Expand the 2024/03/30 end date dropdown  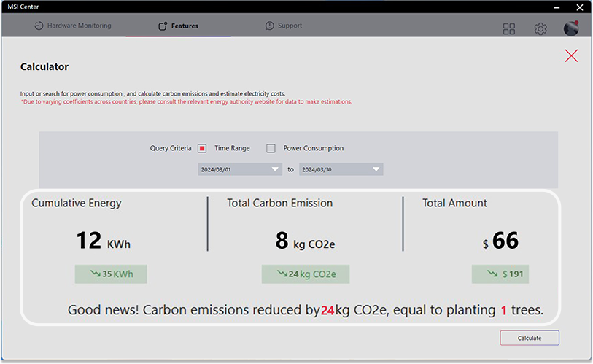click(376, 169)
